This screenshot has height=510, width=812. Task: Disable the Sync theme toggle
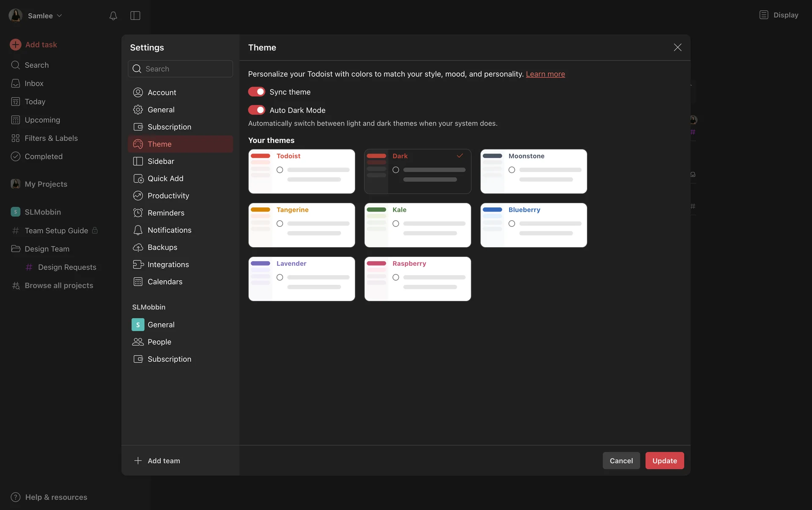click(x=256, y=92)
